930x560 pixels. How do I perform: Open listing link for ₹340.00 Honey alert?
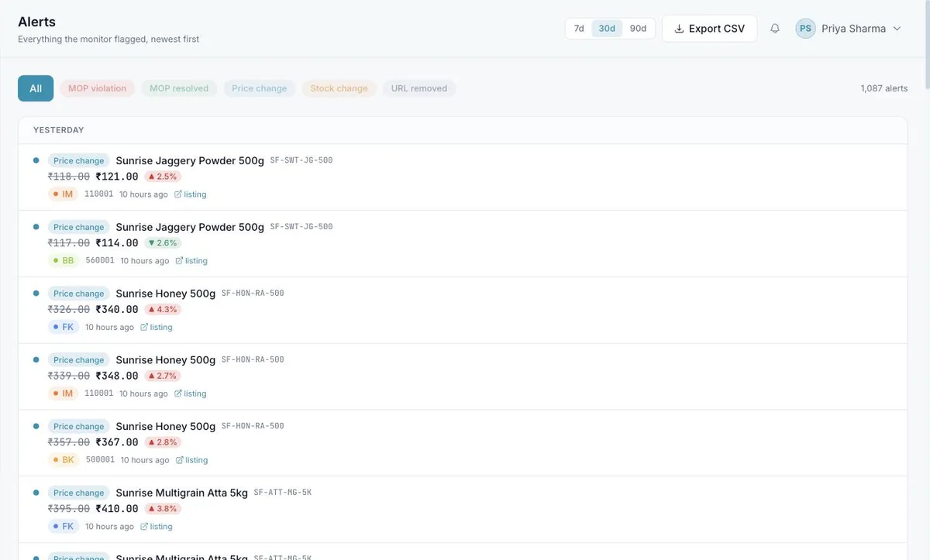[x=157, y=328]
